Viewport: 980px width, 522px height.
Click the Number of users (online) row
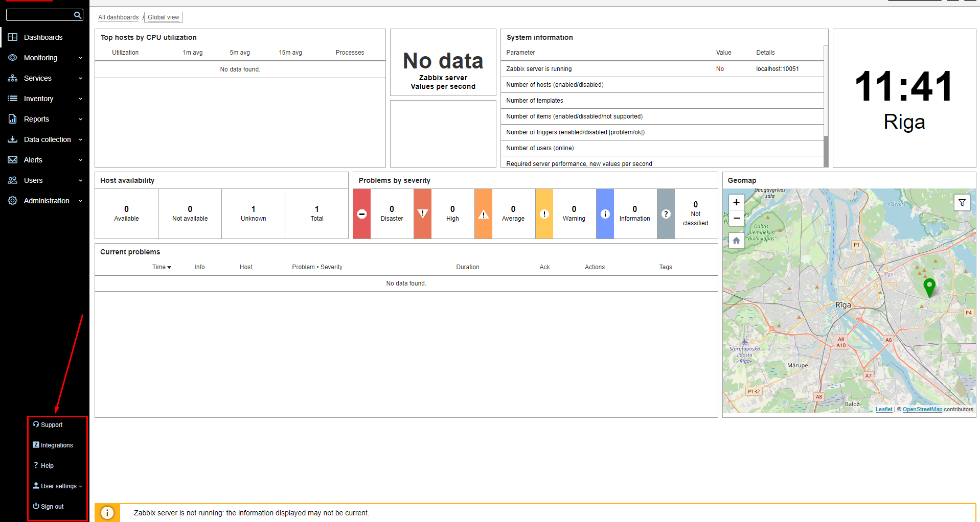[x=663, y=148]
